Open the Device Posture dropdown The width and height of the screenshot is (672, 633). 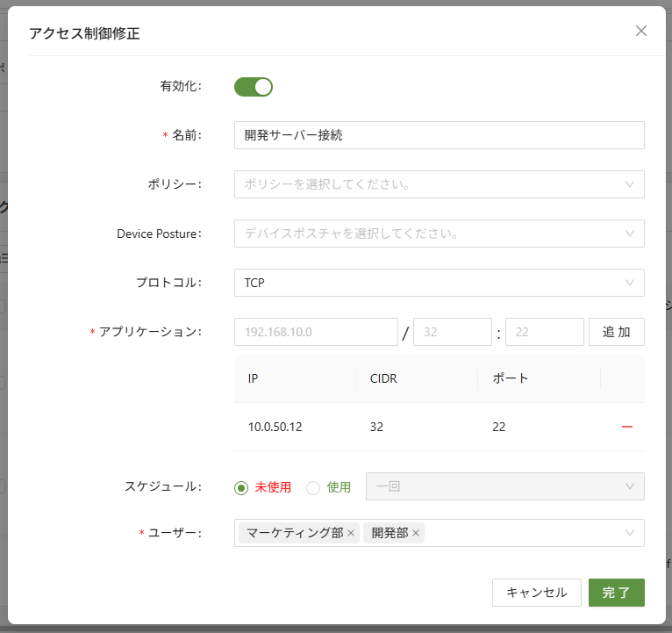click(439, 234)
